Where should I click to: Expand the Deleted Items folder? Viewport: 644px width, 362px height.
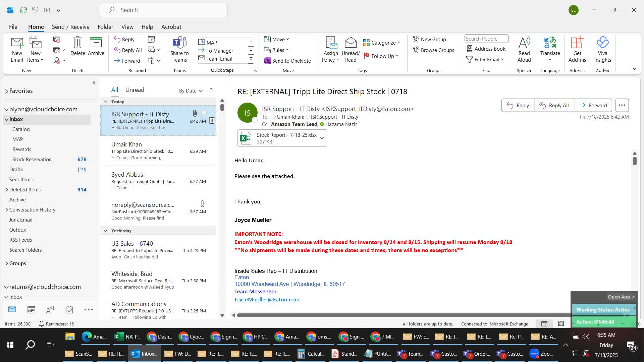[7, 190]
